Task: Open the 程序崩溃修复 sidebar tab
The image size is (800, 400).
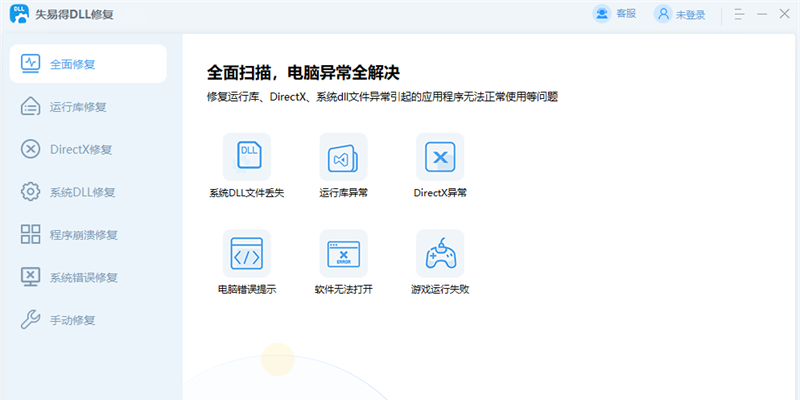Action: coord(88,235)
